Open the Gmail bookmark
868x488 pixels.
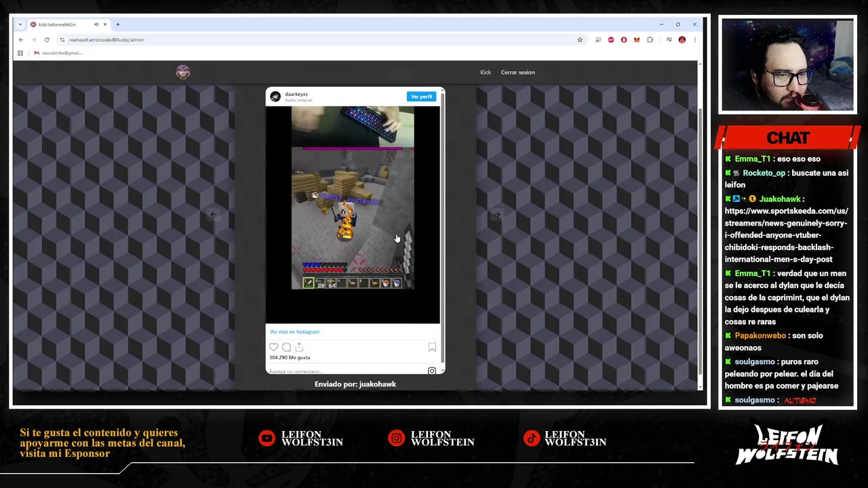[58, 53]
